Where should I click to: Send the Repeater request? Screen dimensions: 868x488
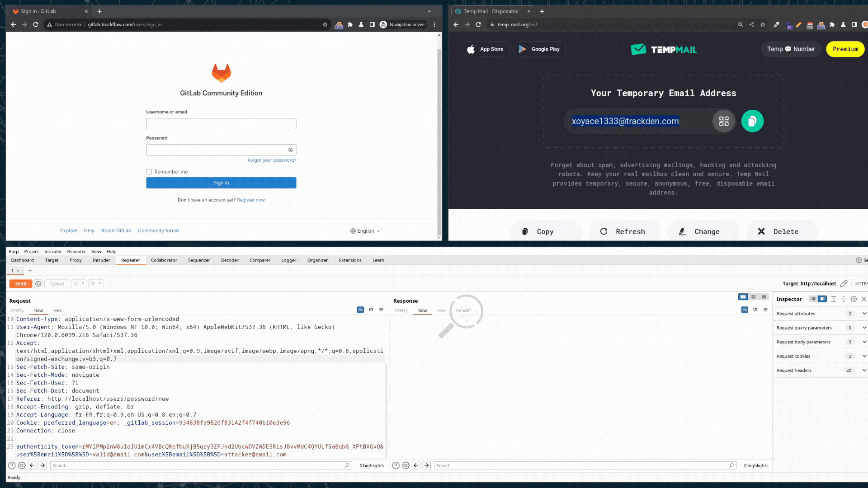(21, 284)
